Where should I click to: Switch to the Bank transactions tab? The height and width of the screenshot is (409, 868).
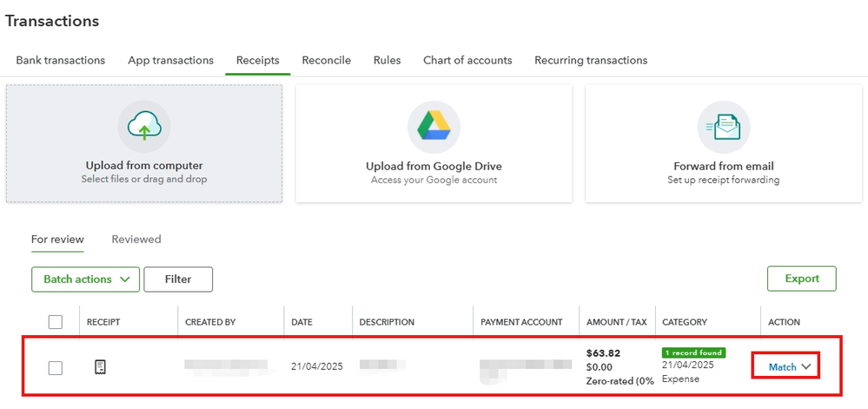(x=61, y=60)
